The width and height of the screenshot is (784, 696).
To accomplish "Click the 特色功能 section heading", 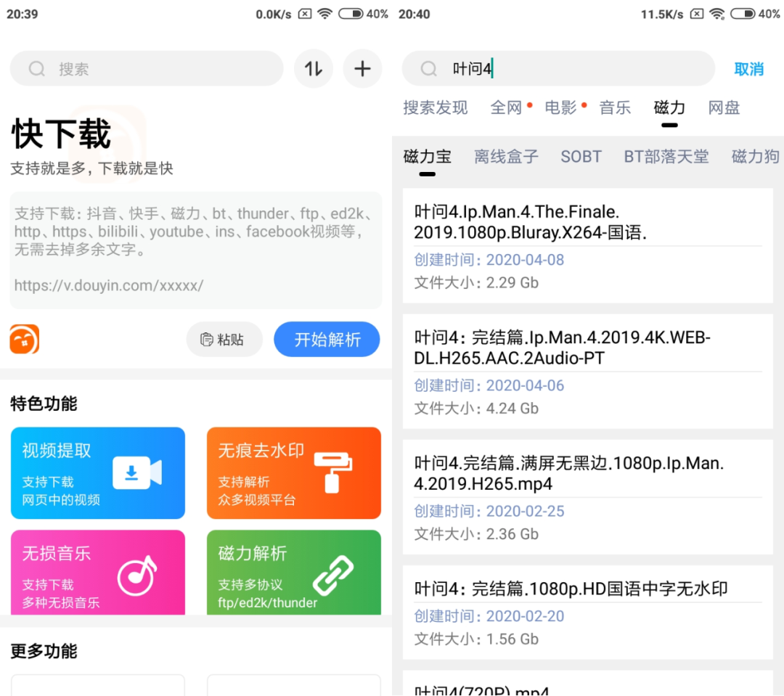I will 44,404.
